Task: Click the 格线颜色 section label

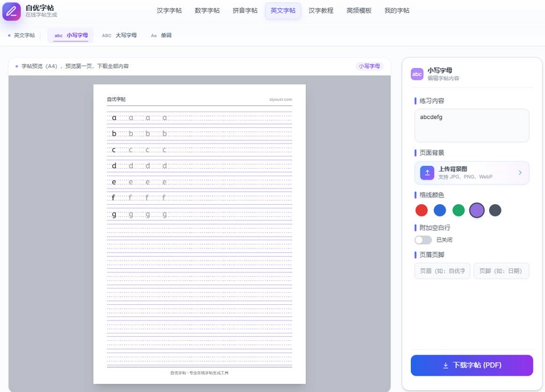Action: click(x=432, y=195)
